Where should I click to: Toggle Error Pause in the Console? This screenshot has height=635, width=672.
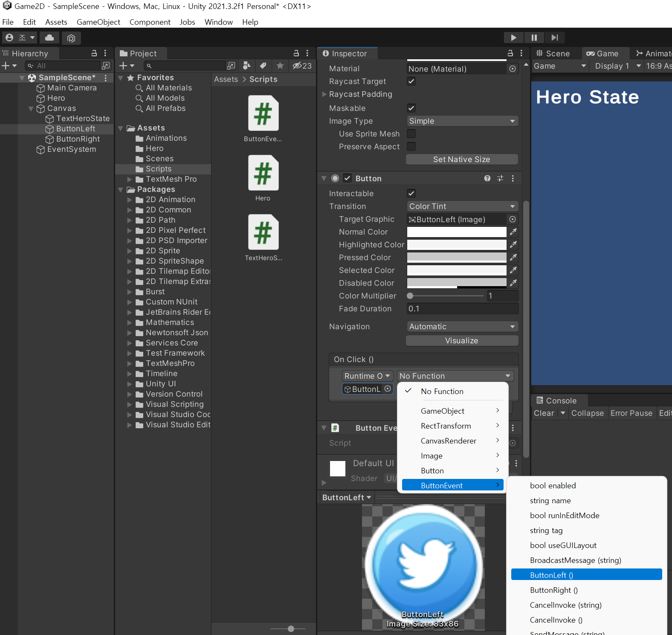point(631,413)
